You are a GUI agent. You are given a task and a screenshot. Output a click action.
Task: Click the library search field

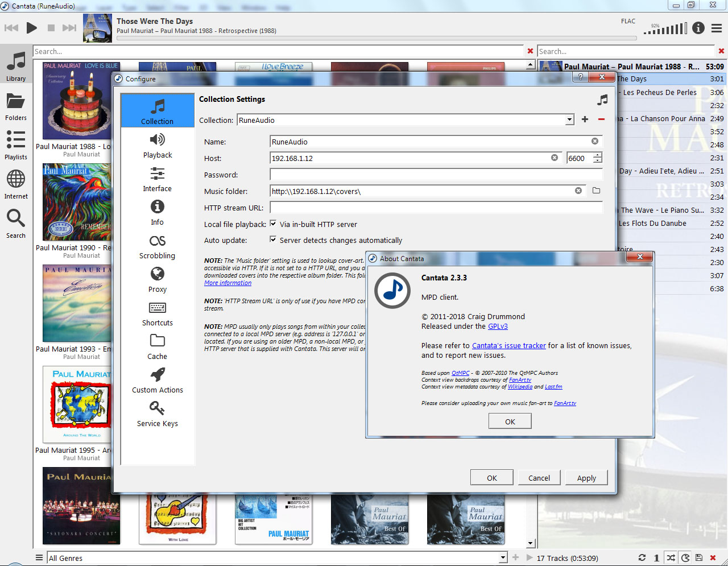click(x=279, y=51)
